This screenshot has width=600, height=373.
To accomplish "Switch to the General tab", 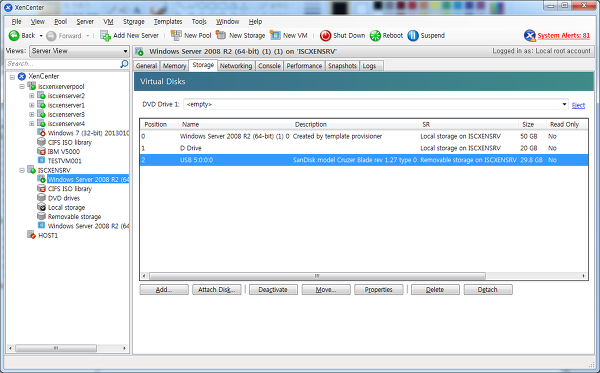I will click(147, 66).
